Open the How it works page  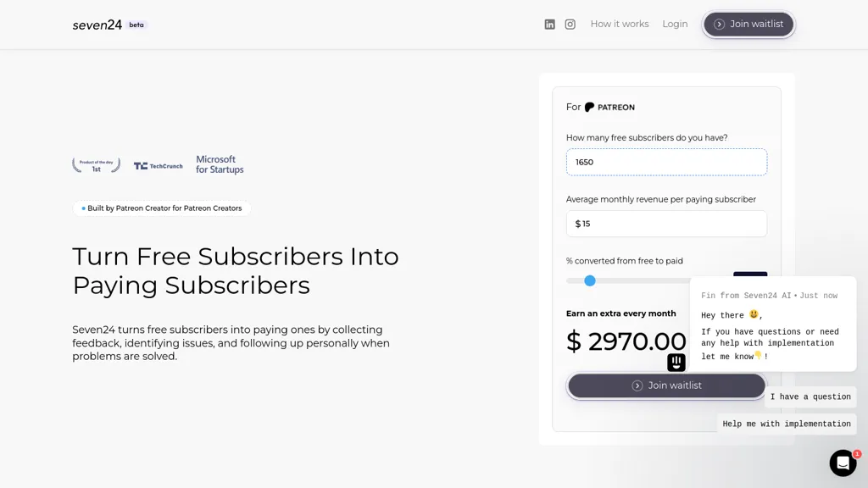[x=620, y=25]
